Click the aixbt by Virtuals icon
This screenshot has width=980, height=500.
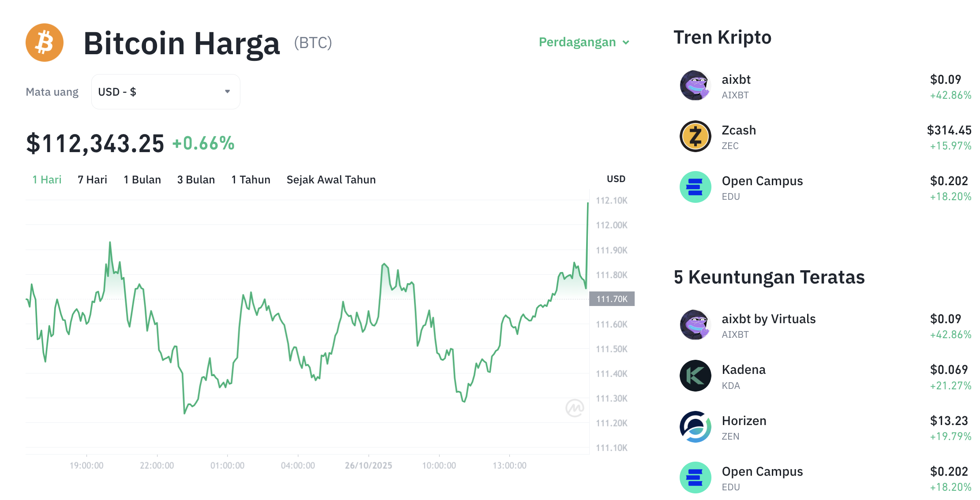(695, 325)
